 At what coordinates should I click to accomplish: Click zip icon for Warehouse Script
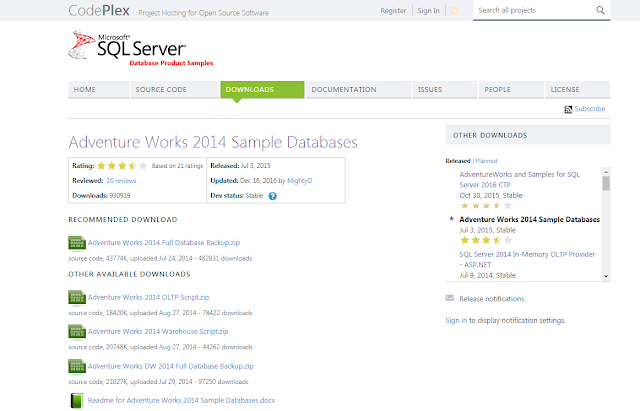point(77,332)
